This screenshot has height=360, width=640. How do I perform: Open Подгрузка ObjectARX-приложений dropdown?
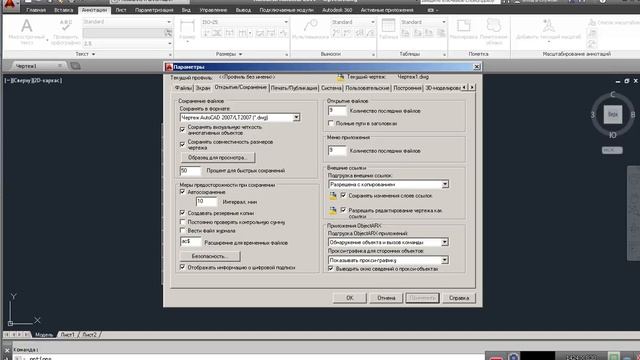click(444, 242)
